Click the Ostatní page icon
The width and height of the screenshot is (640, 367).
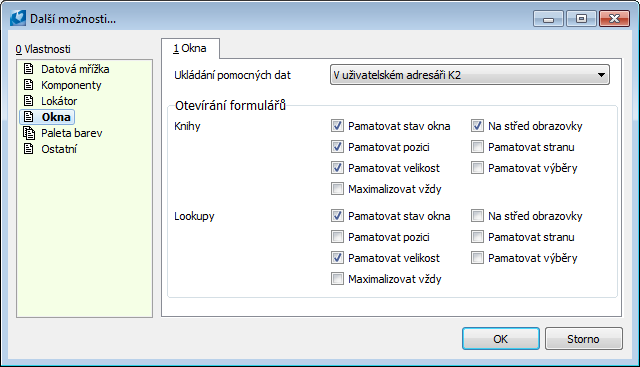[x=29, y=149]
